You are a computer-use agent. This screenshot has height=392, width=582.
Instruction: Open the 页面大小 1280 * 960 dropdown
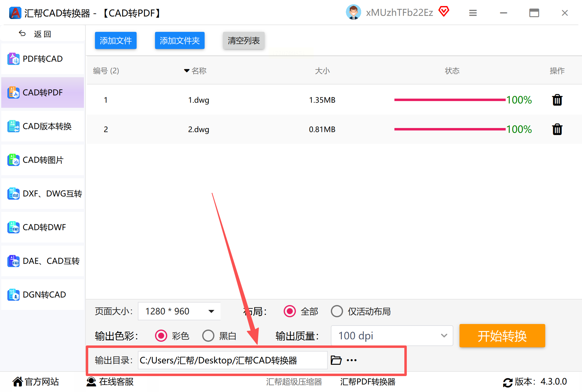coord(179,311)
